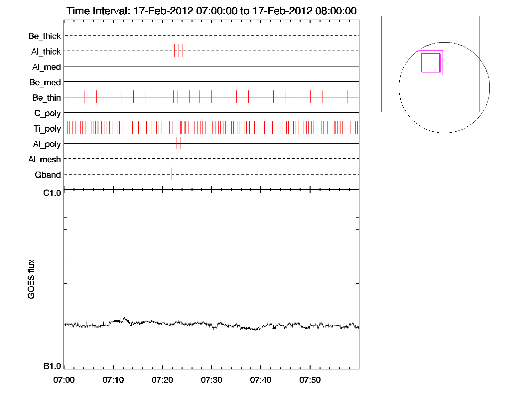Click the first red Be_thin marker
This screenshot has width=532, height=399.
click(x=72, y=97)
